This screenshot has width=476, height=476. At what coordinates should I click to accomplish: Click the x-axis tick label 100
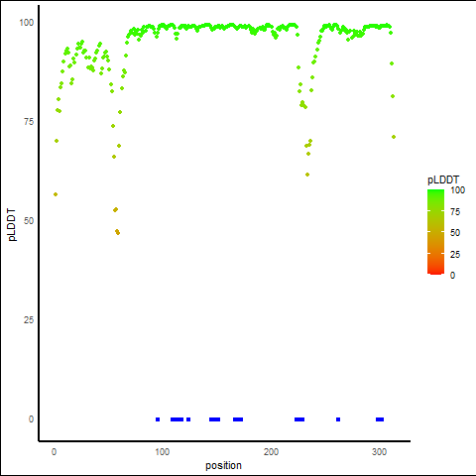163,452
